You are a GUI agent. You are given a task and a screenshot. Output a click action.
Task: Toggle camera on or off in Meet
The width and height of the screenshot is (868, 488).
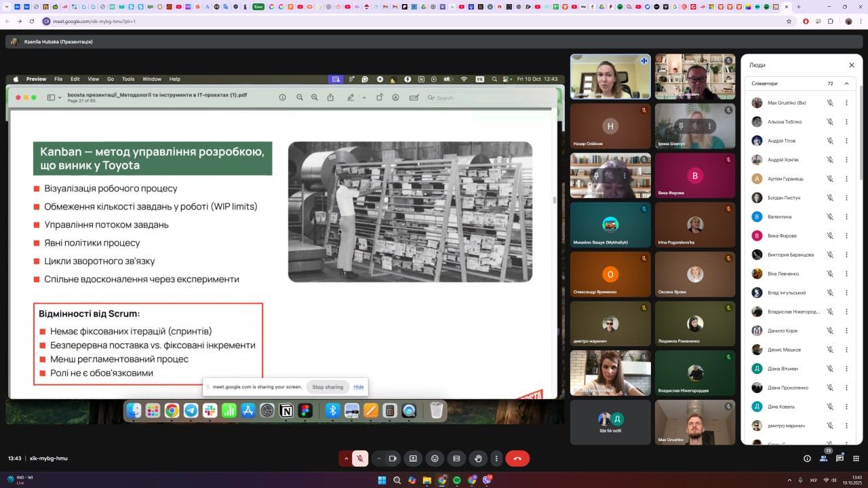pyautogui.click(x=392, y=458)
